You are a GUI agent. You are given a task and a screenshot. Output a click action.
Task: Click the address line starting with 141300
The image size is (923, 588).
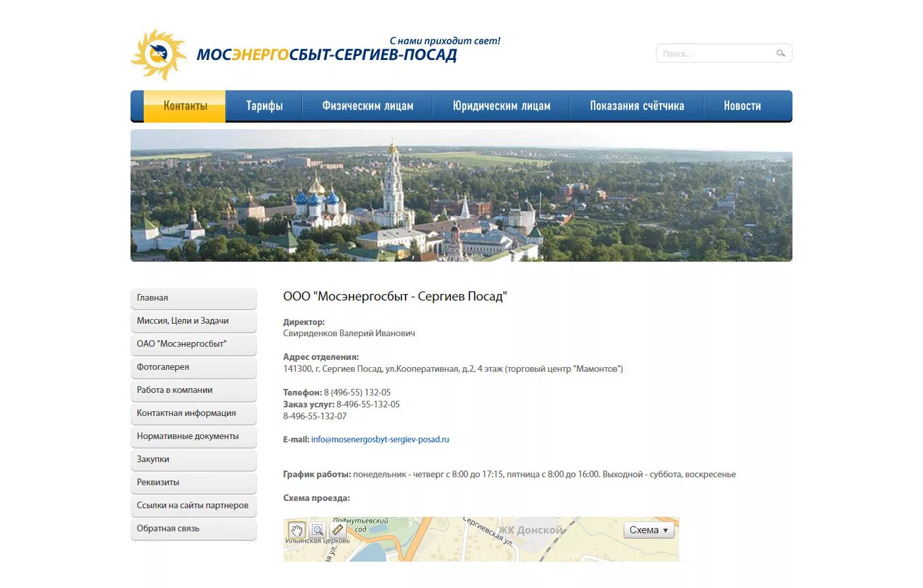pyautogui.click(x=453, y=369)
